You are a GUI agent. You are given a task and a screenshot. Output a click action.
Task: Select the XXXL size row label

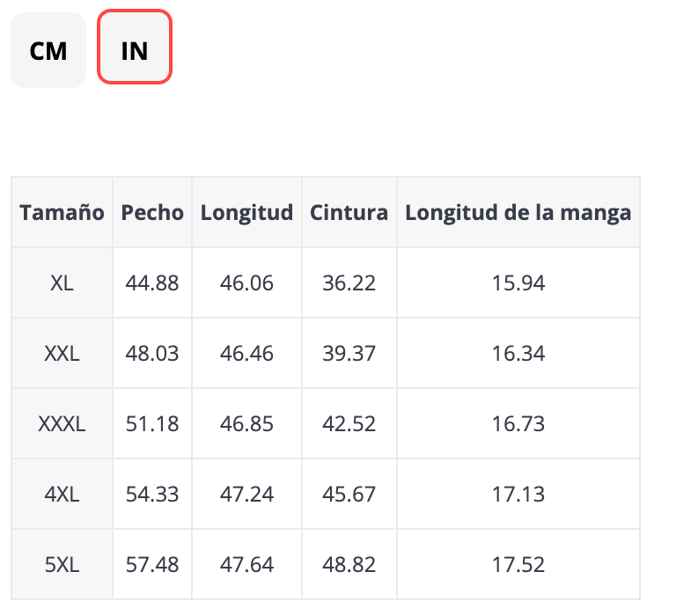62,424
